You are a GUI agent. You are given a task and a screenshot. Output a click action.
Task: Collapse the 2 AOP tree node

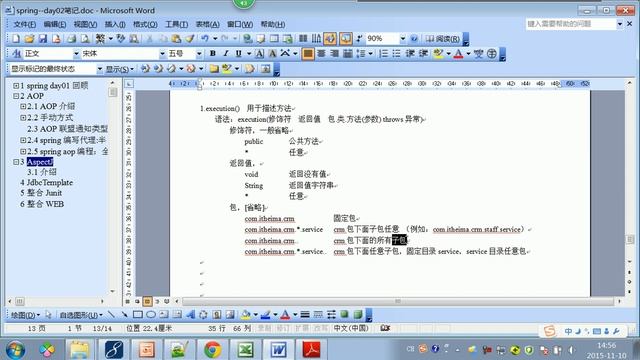(16, 96)
